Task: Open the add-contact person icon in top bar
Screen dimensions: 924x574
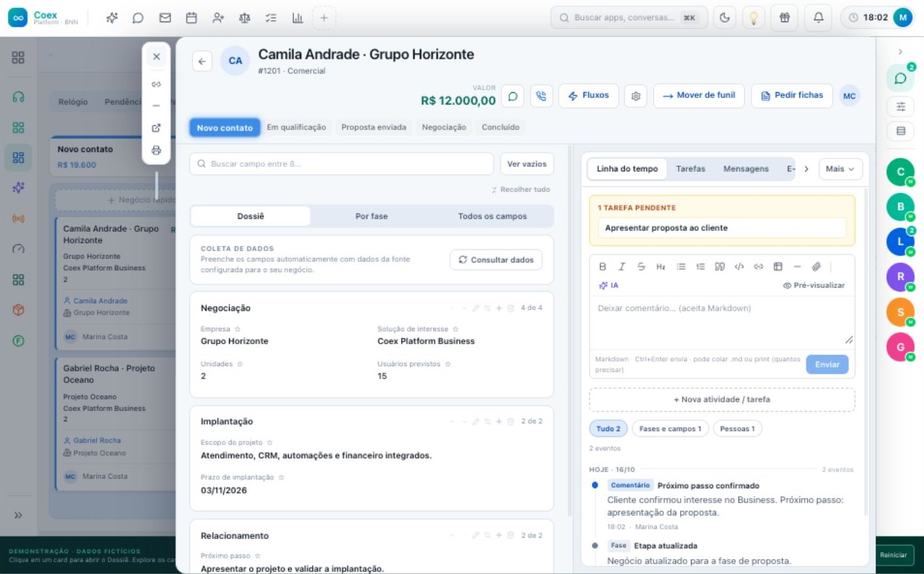Action: coord(218,18)
